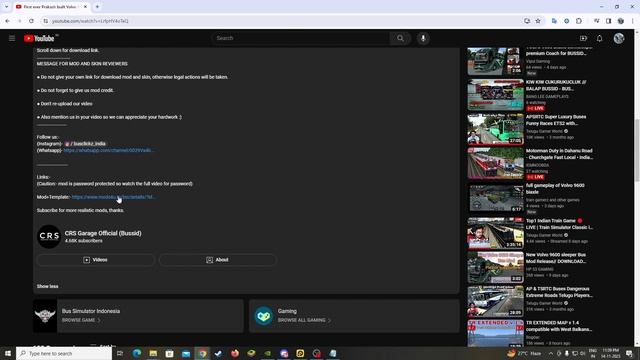Viewport: 640px width, 360px height.
Task: Open a new browser tab with plus
Action: pyautogui.click(x=97, y=7)
